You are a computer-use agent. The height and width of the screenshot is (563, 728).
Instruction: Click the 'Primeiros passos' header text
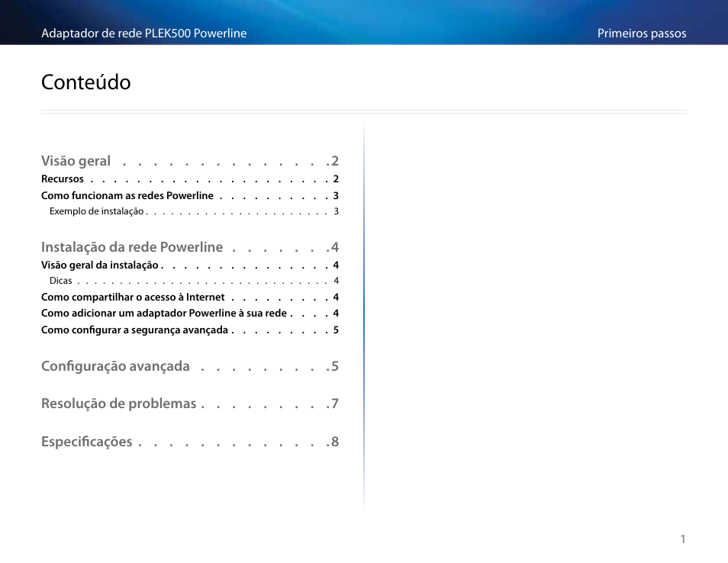(642, 34)
